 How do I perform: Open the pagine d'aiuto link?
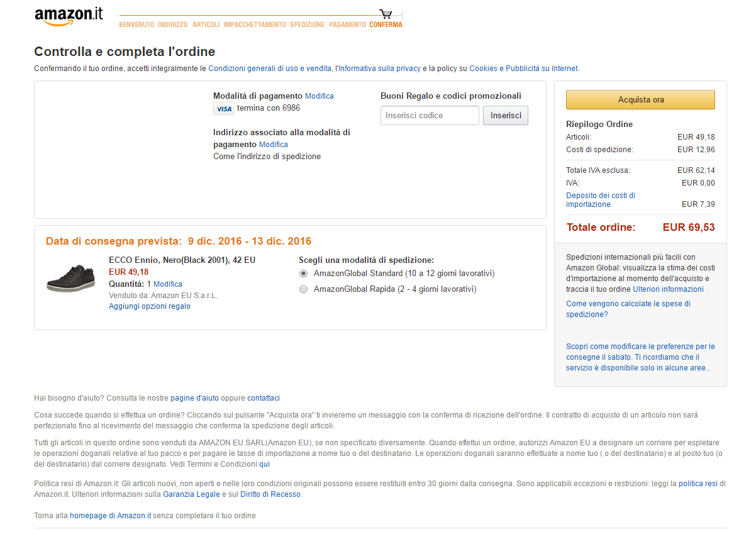[194, 398]
